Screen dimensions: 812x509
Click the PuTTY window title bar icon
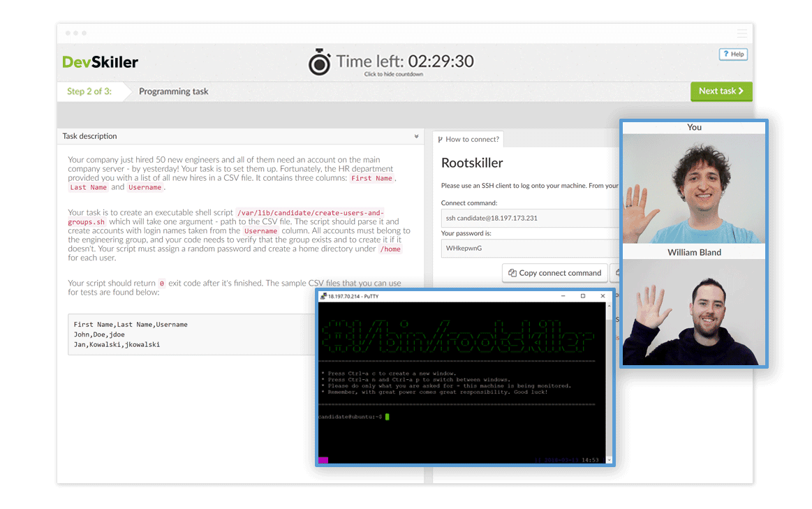click(x=323, y=296)
